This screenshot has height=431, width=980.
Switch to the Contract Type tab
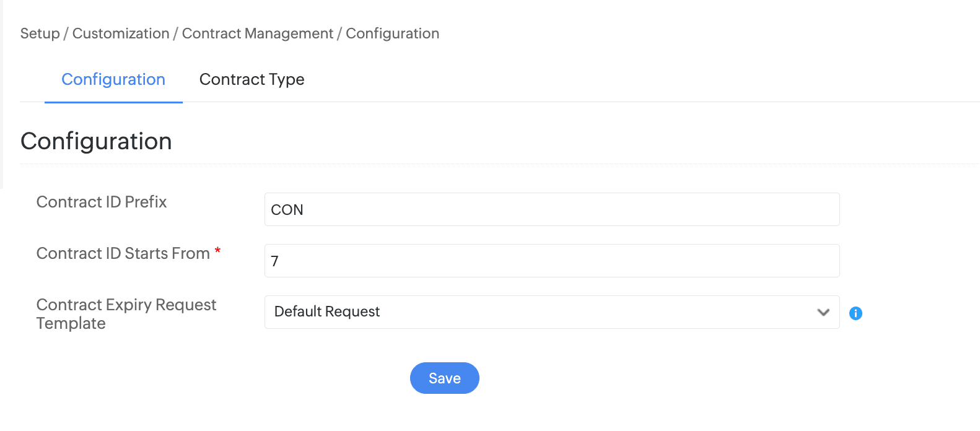tap(252, 79)
